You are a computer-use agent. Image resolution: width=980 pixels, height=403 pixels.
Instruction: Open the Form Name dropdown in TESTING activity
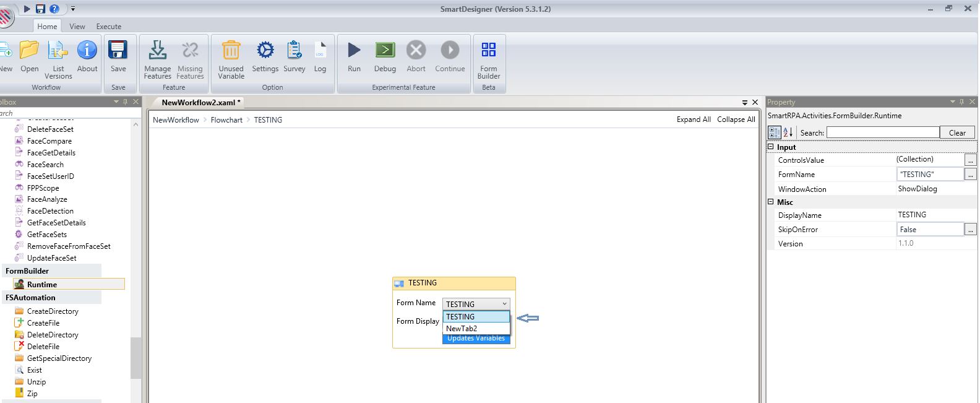(x=504, y=304)
